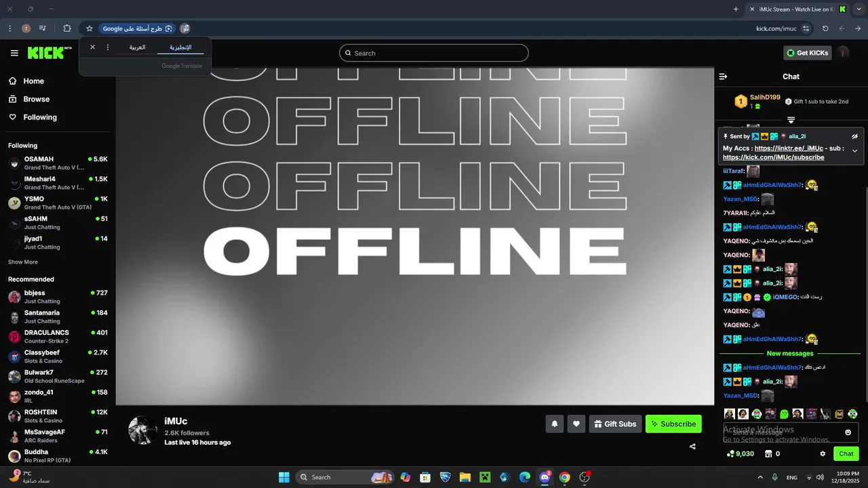Click the green Chat send button

[846, 453]
